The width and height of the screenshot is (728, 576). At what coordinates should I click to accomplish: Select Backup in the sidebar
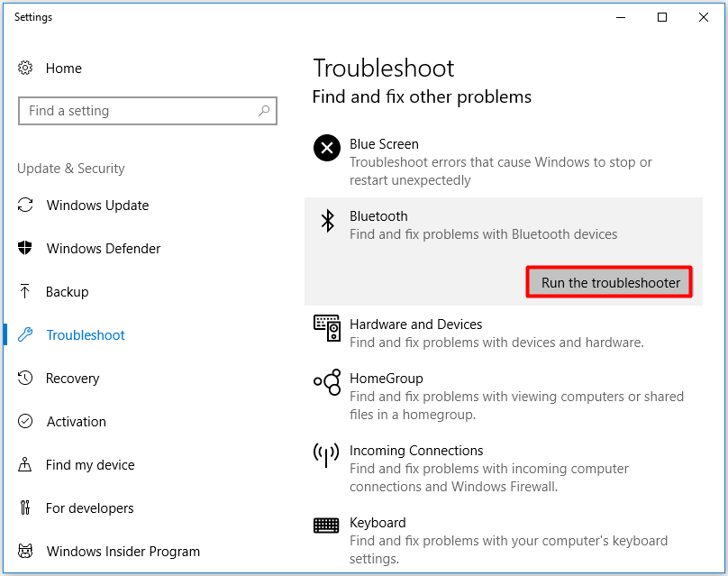click(x=68, y=292)
